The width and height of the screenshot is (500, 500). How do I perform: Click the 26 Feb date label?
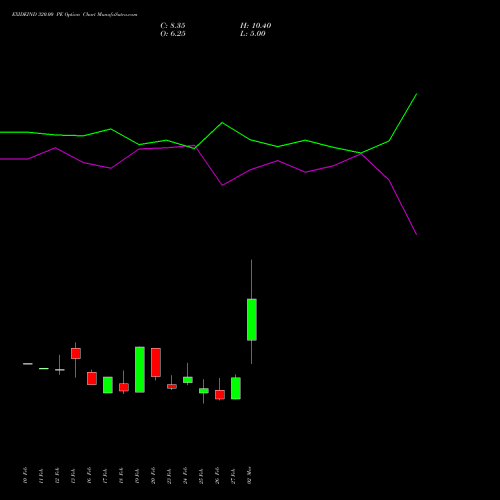pyautogui.click(x=217, y=475)
